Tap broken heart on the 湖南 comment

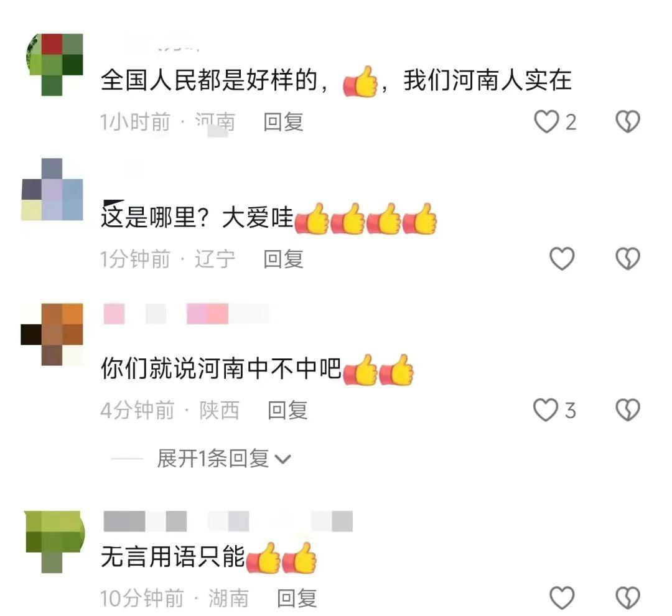(628, 597)
